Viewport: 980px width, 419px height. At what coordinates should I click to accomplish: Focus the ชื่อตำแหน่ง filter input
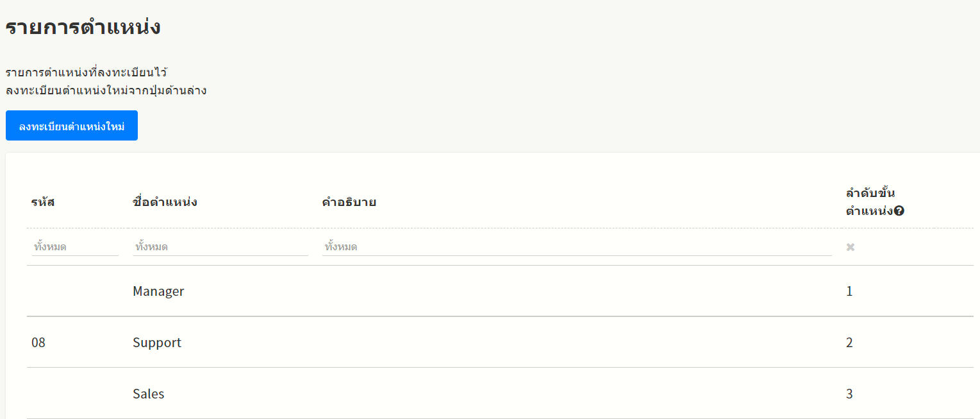pos(220,247)
